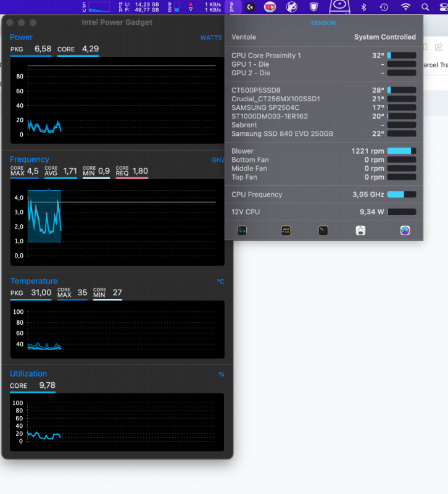Click the WATTS unit label
The width and height of the screenshot is (448, 494).
point(211,38)
